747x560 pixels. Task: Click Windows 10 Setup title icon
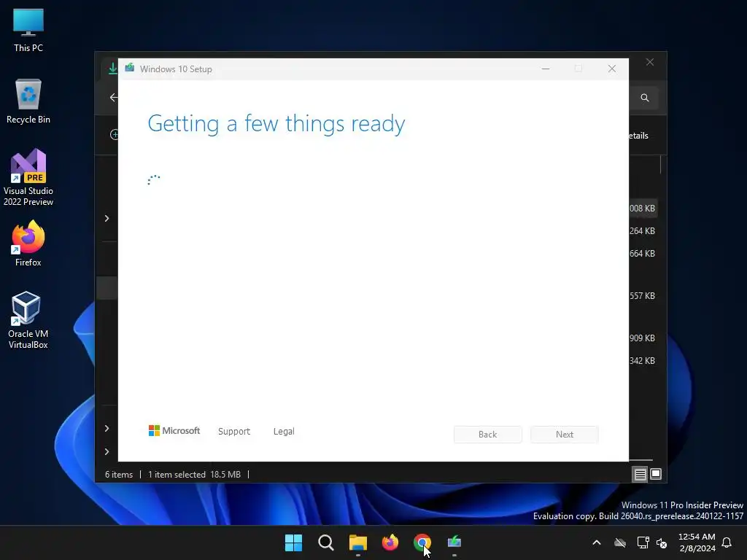(x=130, y=69)
